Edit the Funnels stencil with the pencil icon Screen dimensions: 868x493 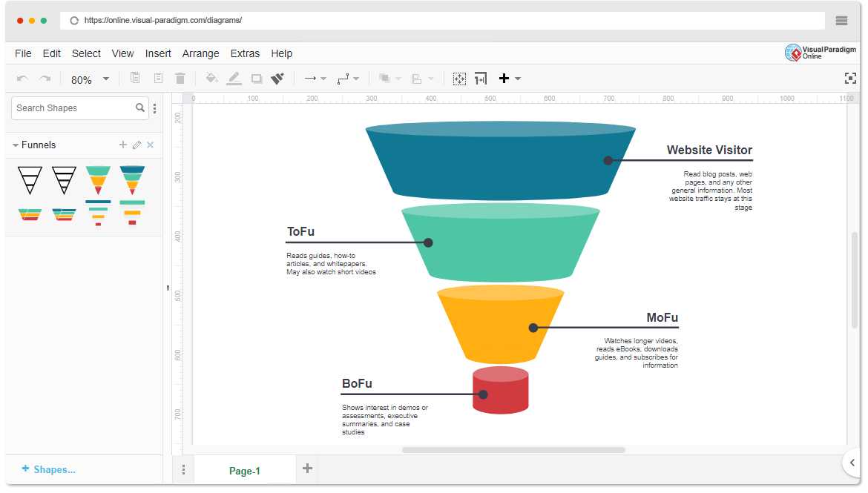pos(137,145)
